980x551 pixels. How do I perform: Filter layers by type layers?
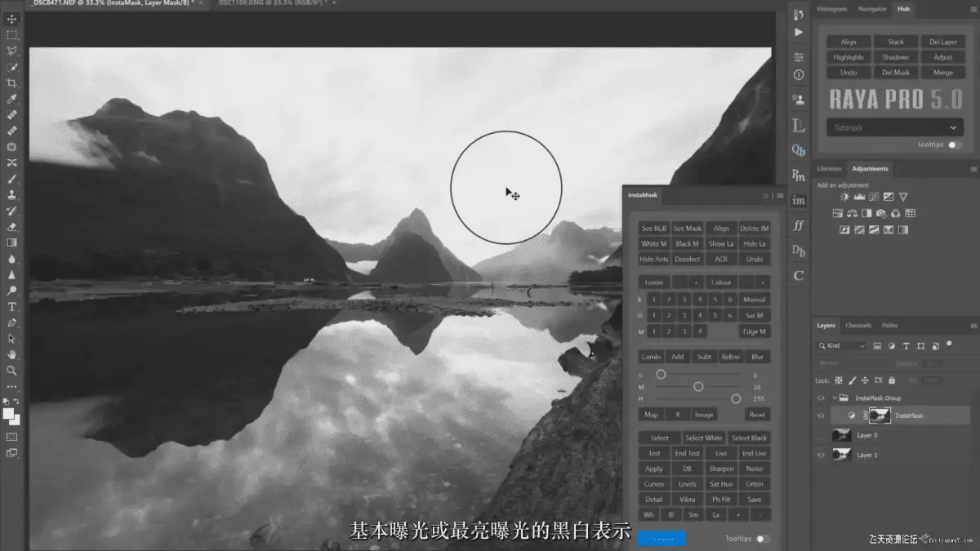pos(906,346)
